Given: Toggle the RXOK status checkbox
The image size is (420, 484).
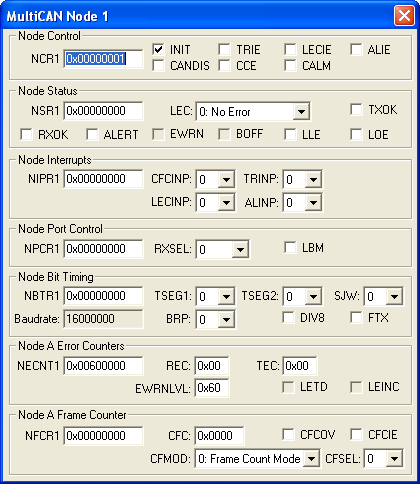Looking at the screenshot, I should 26,135.
